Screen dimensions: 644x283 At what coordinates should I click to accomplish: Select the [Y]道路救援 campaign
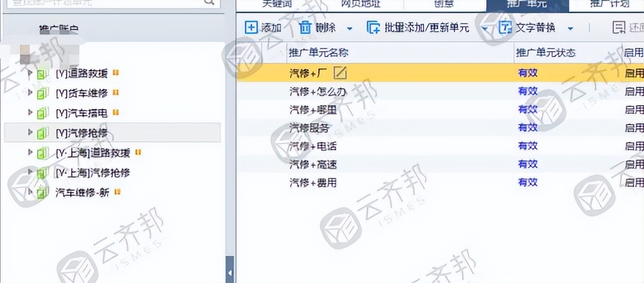point(82,73)
